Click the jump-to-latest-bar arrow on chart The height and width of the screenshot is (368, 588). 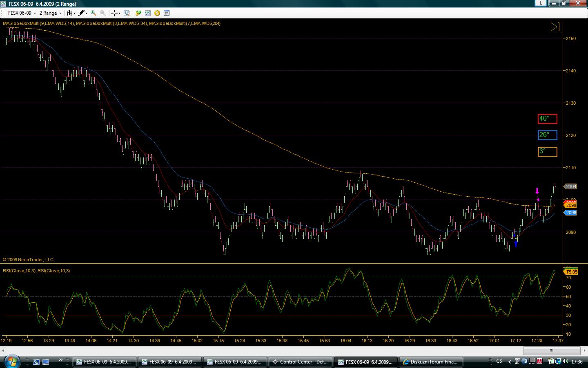(555, 27)
